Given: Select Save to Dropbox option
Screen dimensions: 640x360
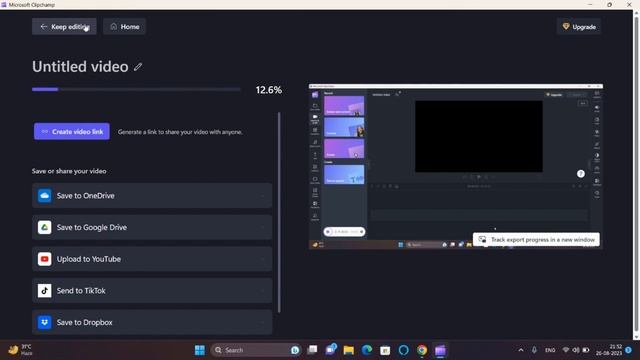Looking at the screenshot, I should click(x=152, y=322).
